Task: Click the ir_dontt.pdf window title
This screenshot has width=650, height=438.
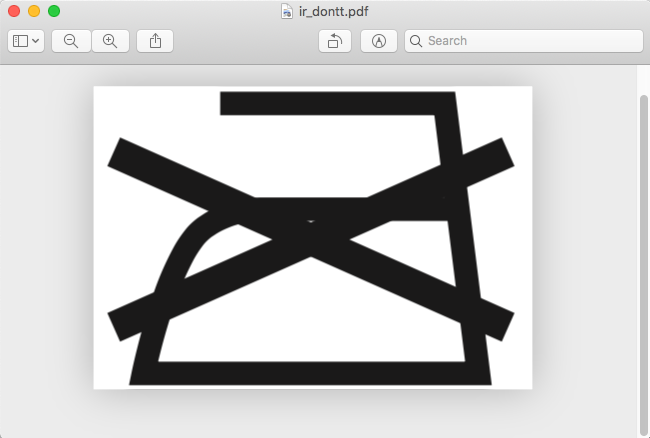Action: point(334,11)
